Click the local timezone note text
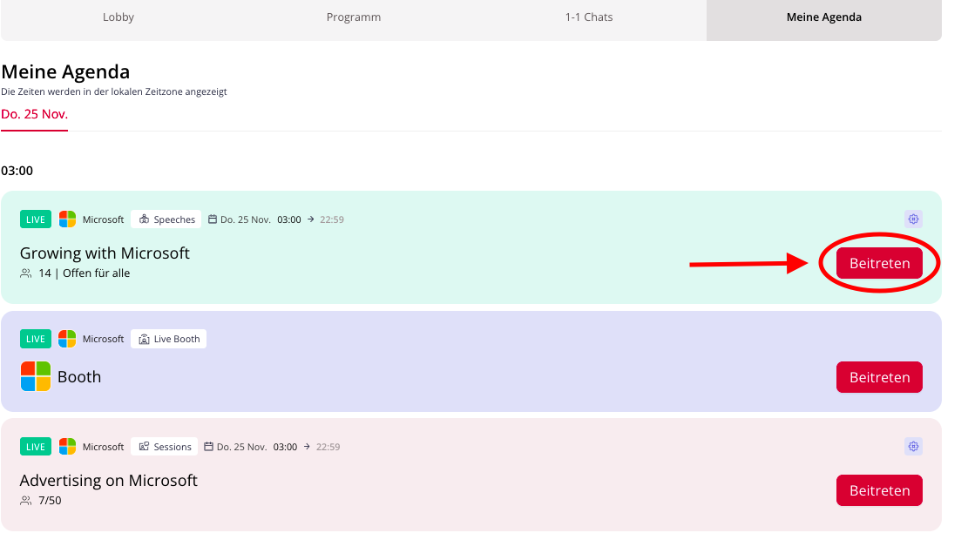The image size is (968, 560). 114,91
